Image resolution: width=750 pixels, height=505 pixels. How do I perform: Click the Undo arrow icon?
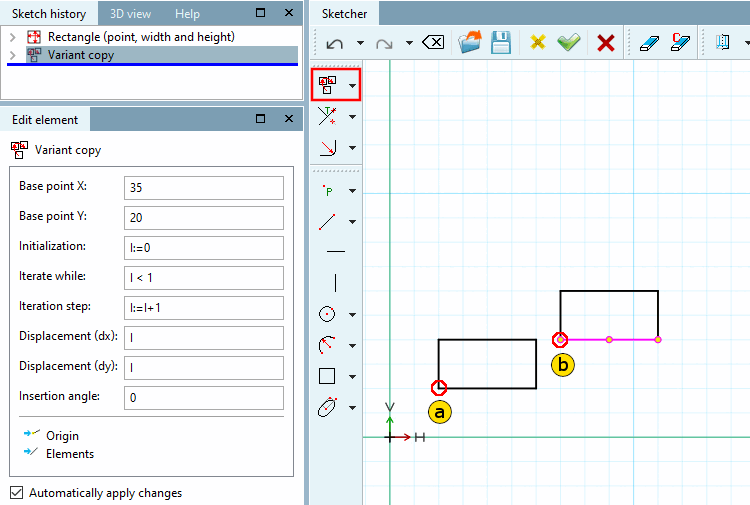pyautogui.click(x=335, y=44)
